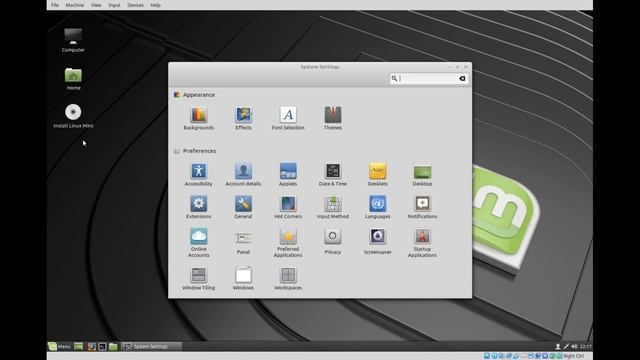Select the Computer desktop icon

pos(73,40)
